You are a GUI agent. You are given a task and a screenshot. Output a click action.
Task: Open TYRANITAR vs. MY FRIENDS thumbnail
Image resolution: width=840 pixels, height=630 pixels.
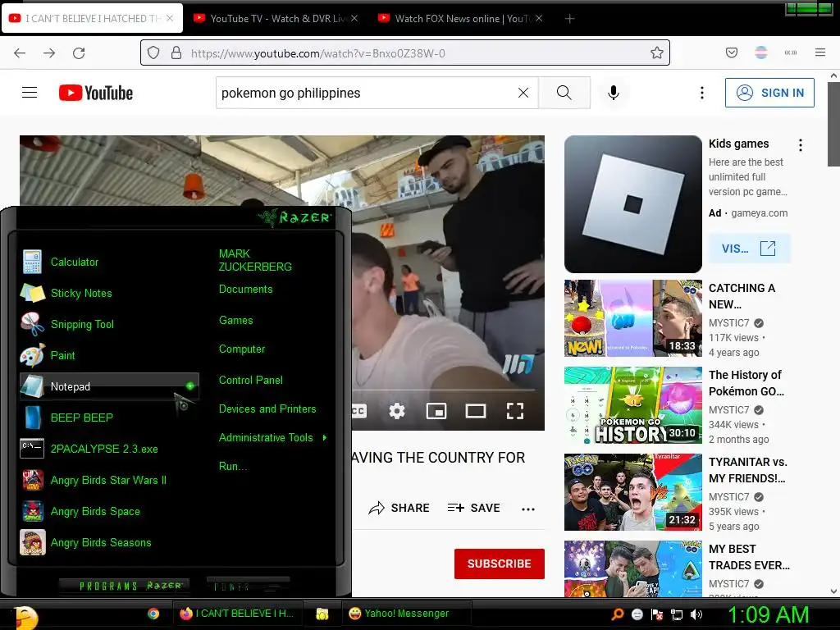[x=633, y=492]
